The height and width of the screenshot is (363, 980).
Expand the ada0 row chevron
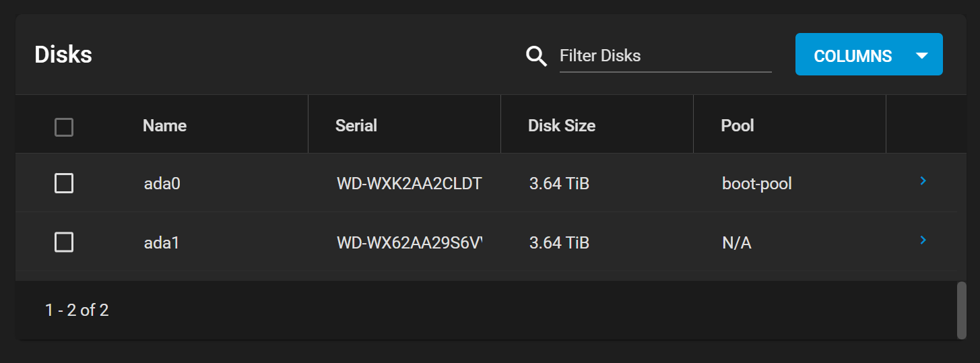923,180
